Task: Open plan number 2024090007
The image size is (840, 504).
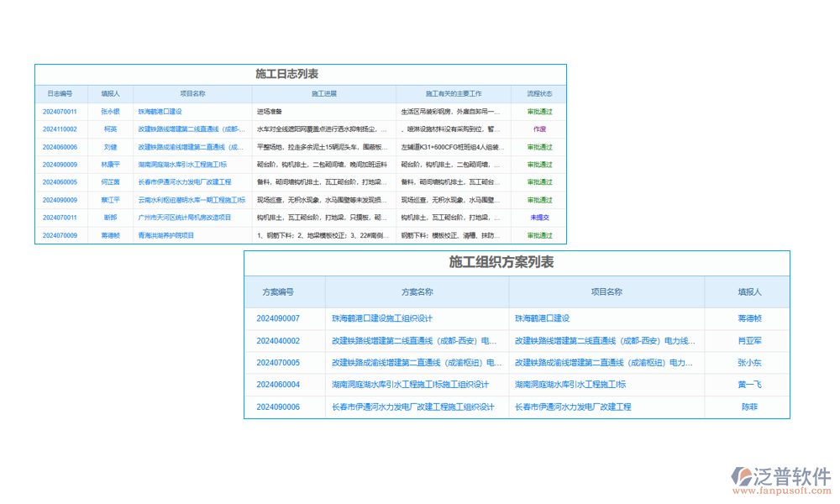Action: coord(278,319)
